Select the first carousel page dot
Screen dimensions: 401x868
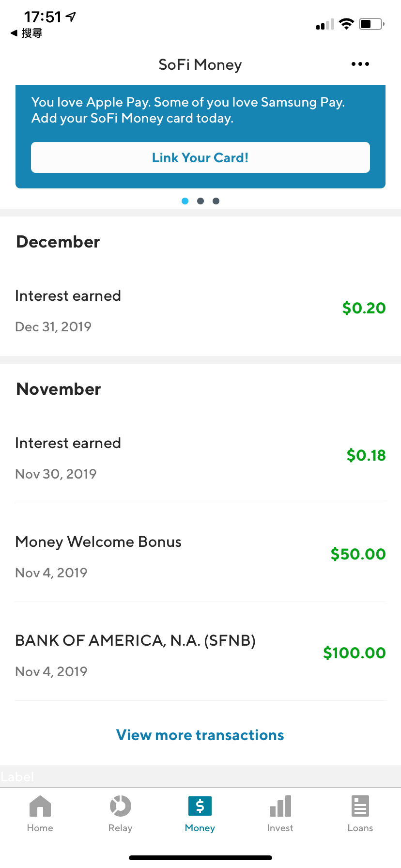(185, 201)
